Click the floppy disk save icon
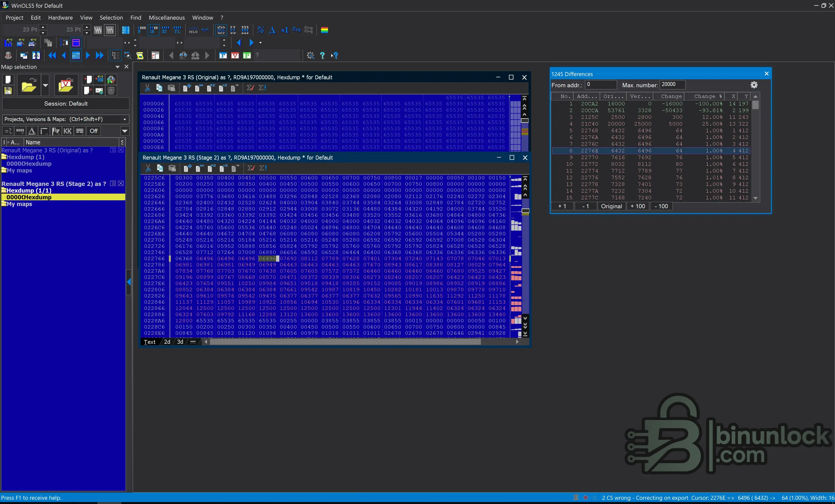Screen dimensions: 835x504 click(x=8, y=90)
